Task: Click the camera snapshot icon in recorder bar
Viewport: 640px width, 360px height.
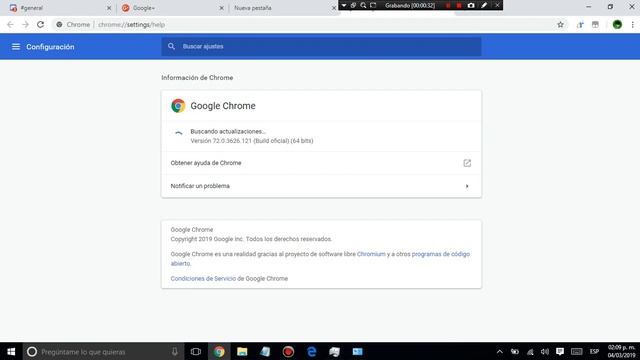Action: 471,5
